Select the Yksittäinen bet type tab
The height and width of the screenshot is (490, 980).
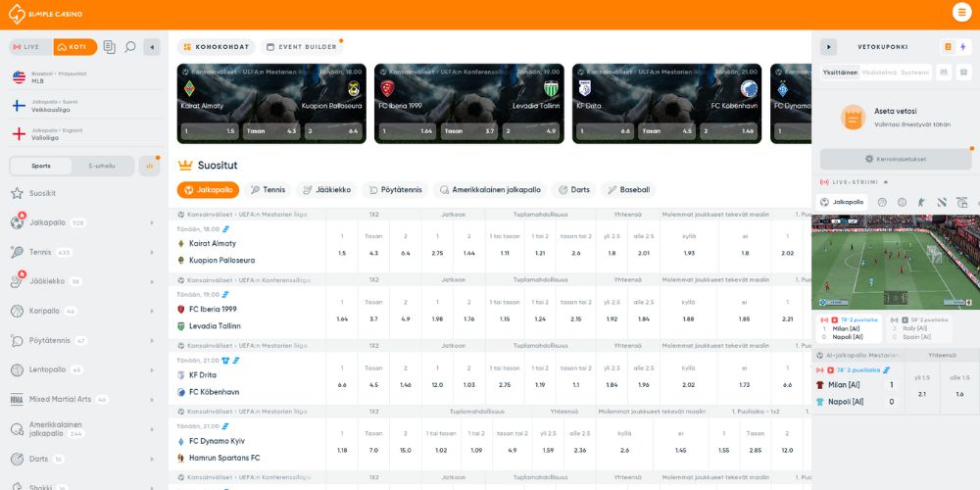coord(840,73)
